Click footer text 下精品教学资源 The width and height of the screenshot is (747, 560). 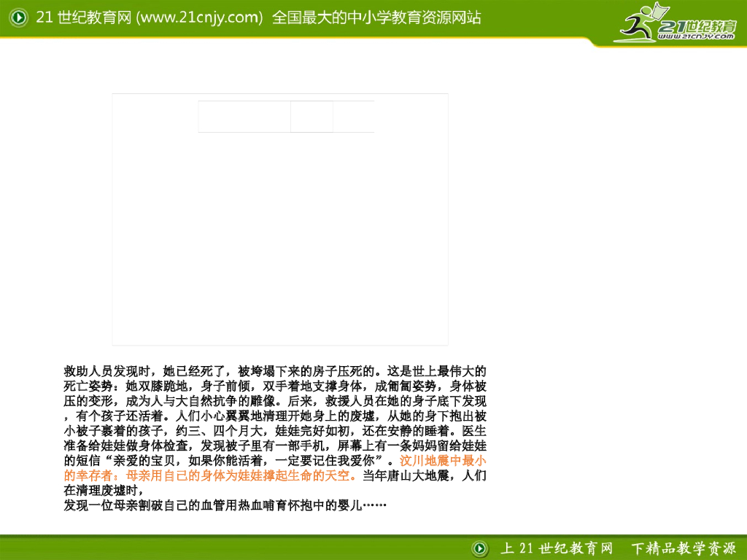tap(683, 548)
